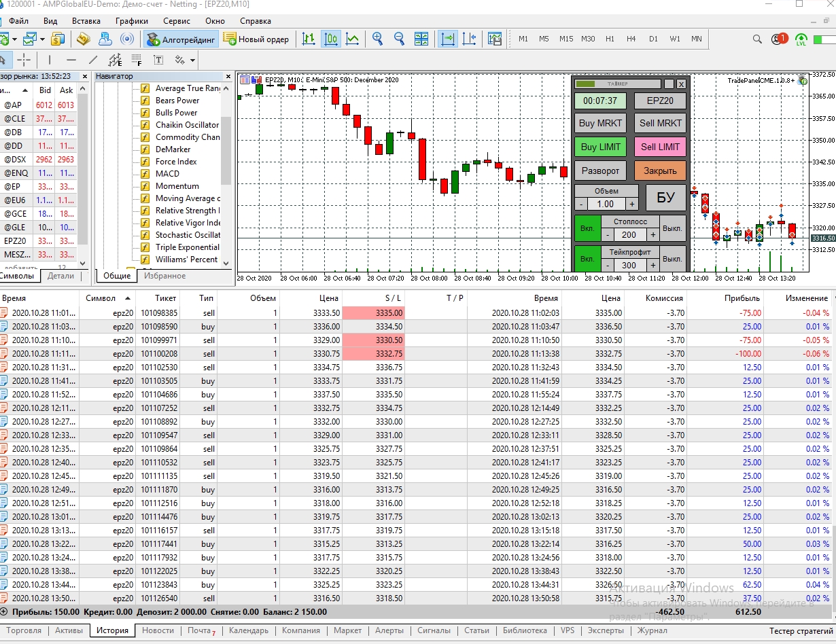Open the dollar-database toolbar icon
This screenshot has width=836, height=644.
click(58, 39)
